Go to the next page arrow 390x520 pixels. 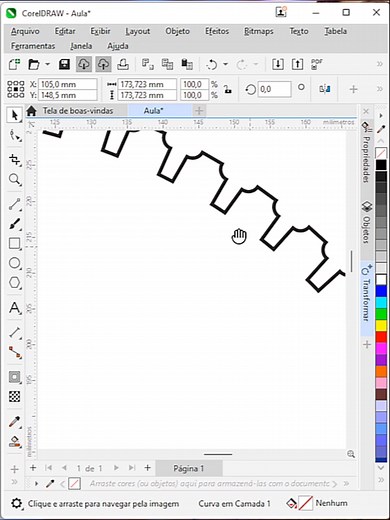[x=116, y=468]
